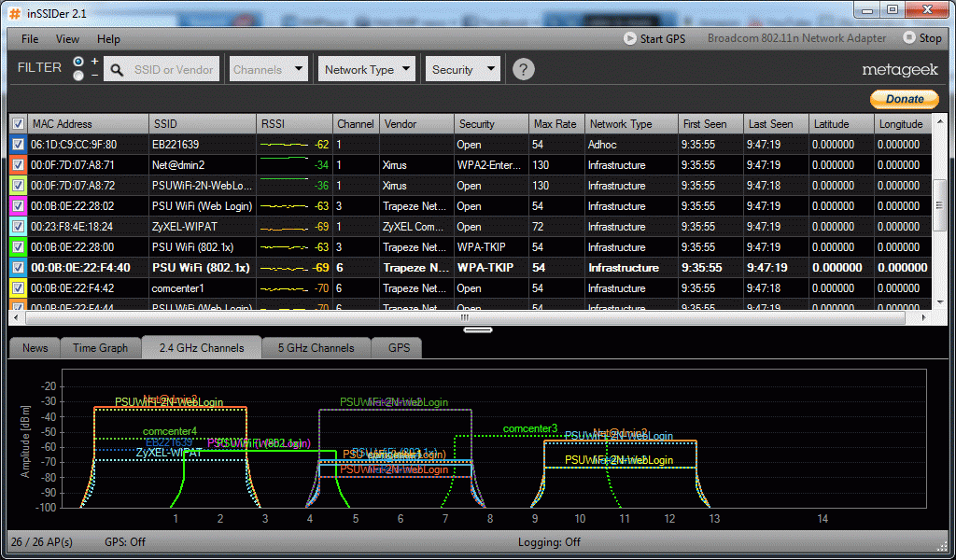Uncheck the ZyXEL-WIPAT network checkbox
The image size is (956, 560).
click(x=19, y=227)
